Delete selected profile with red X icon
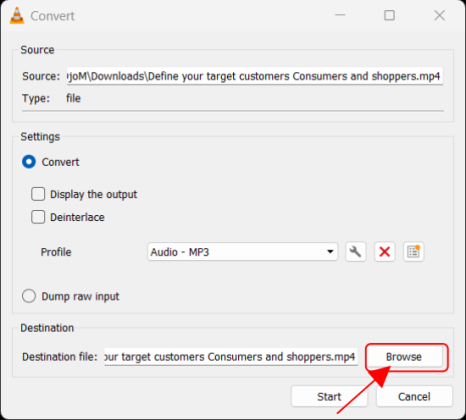Screen dimensions: 466x420 (x=385, y=252)
